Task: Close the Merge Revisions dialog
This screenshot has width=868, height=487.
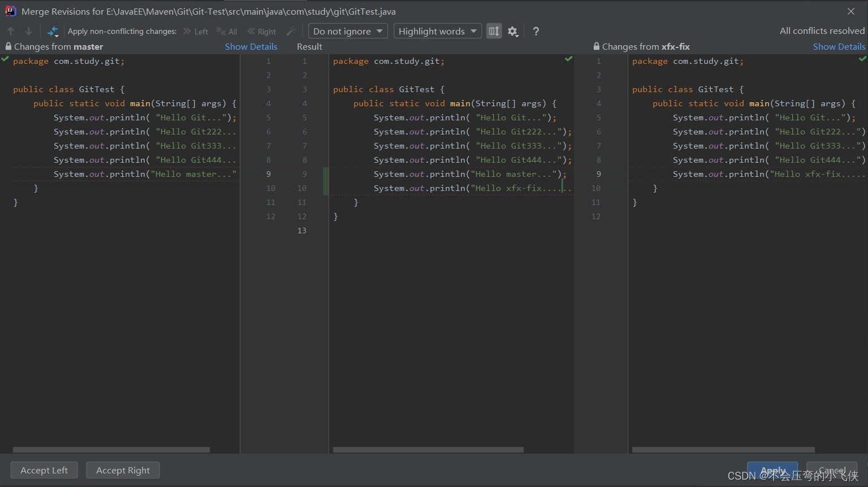Action: coord(851,11)
